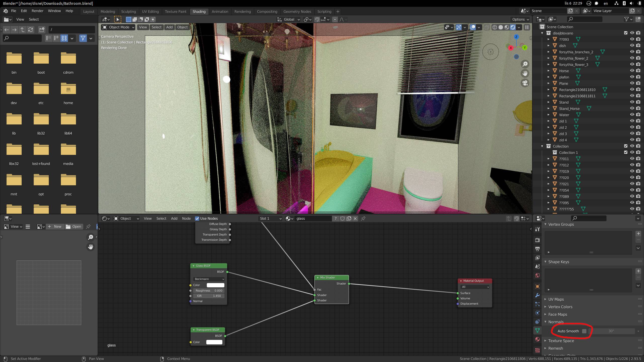
Task: Open the Texture properties checker tab
Action: 537,350
